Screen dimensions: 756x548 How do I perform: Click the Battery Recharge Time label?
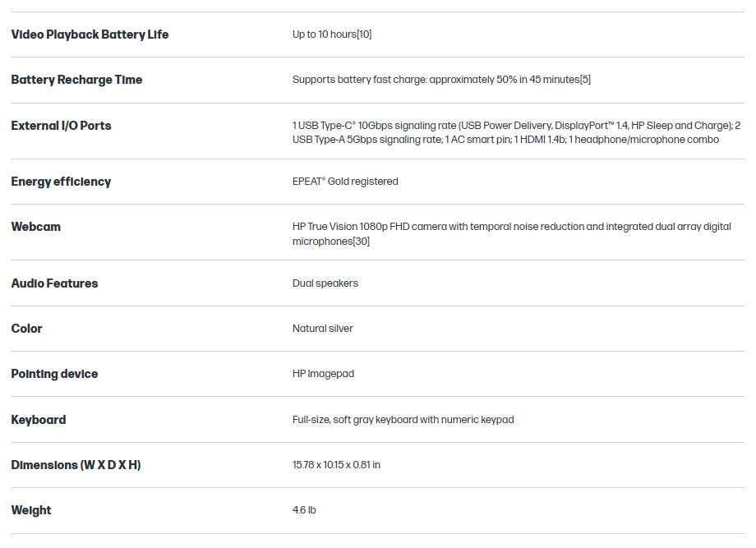click(76, 80)
